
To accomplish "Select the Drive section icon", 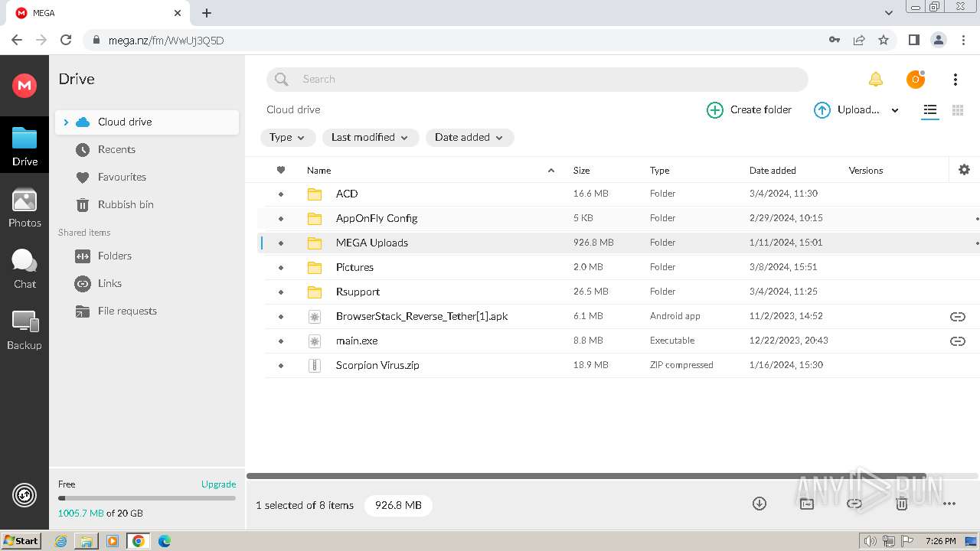I will tap(24, 145).
